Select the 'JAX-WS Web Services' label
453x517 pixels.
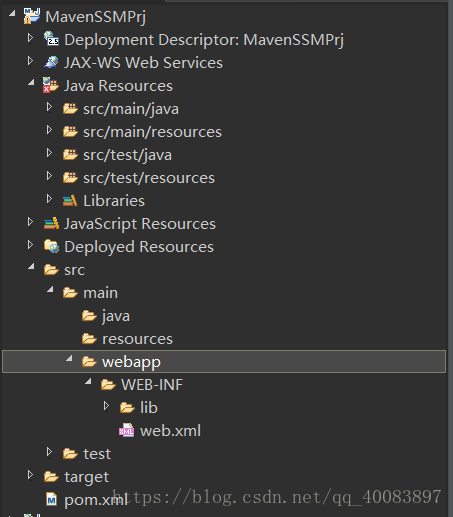coord(143,63)
